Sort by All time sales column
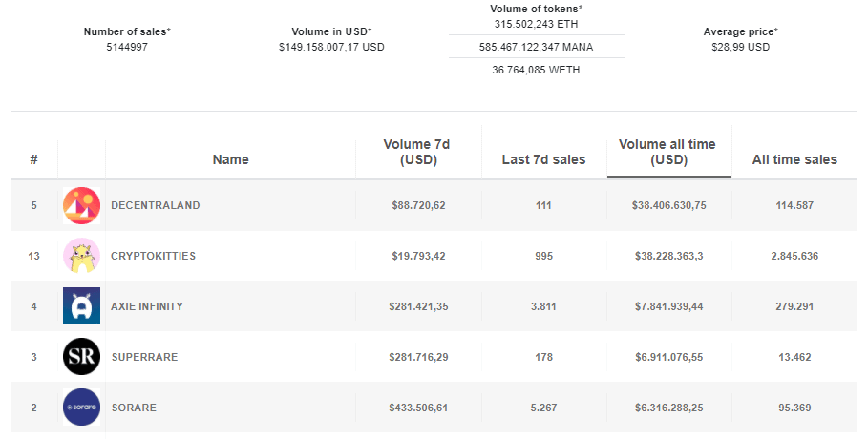 point(794,159)
